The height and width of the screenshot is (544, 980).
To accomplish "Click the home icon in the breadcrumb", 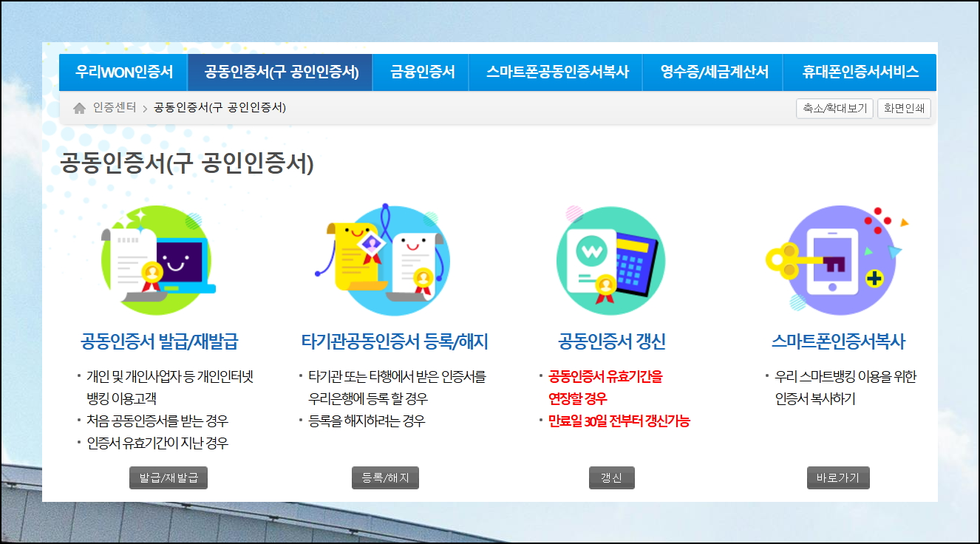I will [x=80, y=108].
